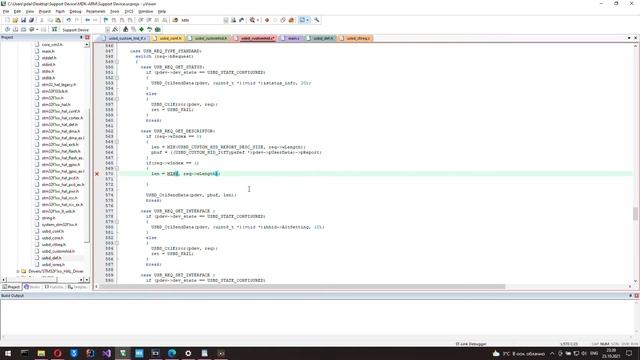Viewport: 640px width, 360px height.
Task: Close the Project panel
Action: tap(87, 38)
